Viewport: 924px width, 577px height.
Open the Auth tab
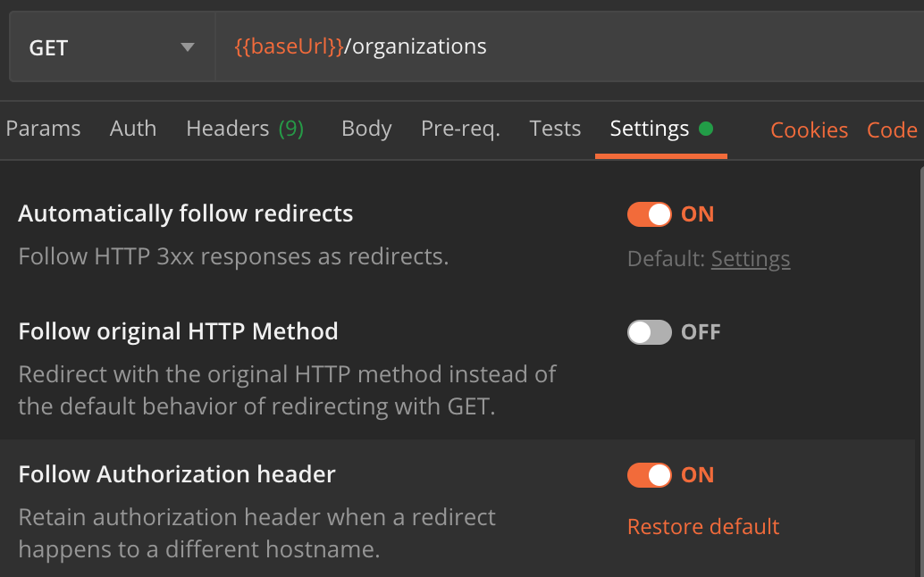(x=133, y=130)
